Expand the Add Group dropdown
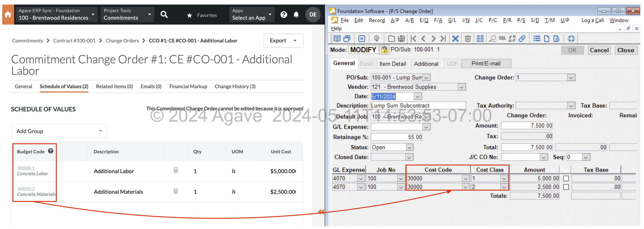The height and width of the screenshot is (229, 644). [x=59, y=131]
